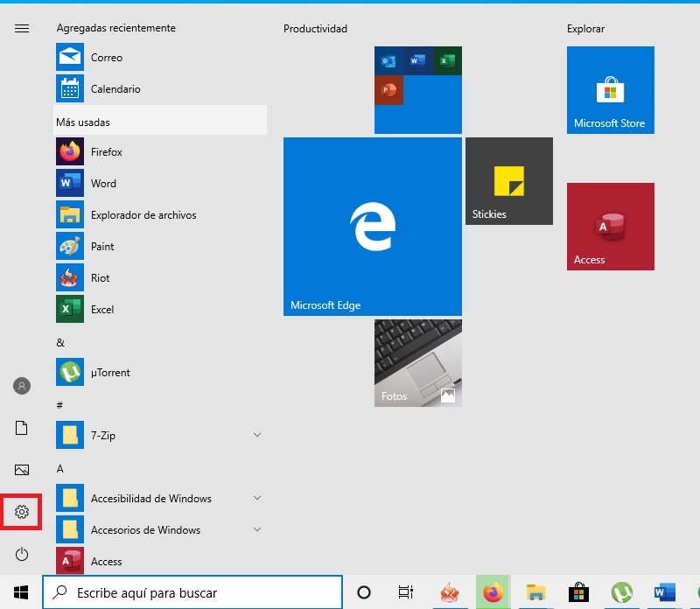
Task: Open Paint from the app list
Action: pos(102,247)
